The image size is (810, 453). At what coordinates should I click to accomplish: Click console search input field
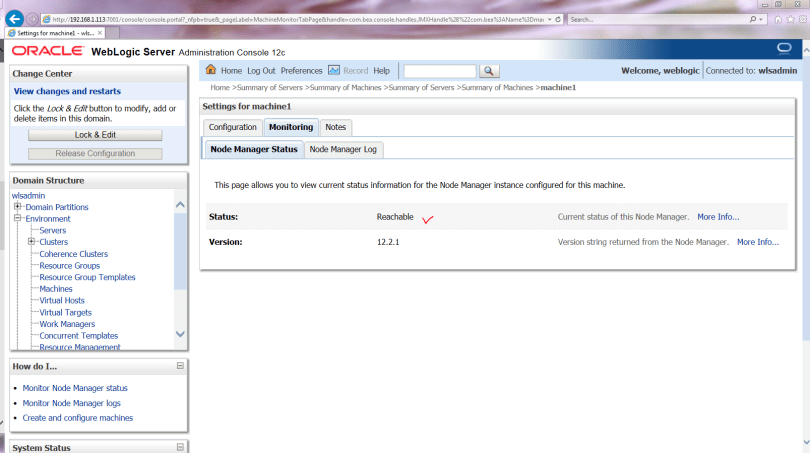click(440, 71)
